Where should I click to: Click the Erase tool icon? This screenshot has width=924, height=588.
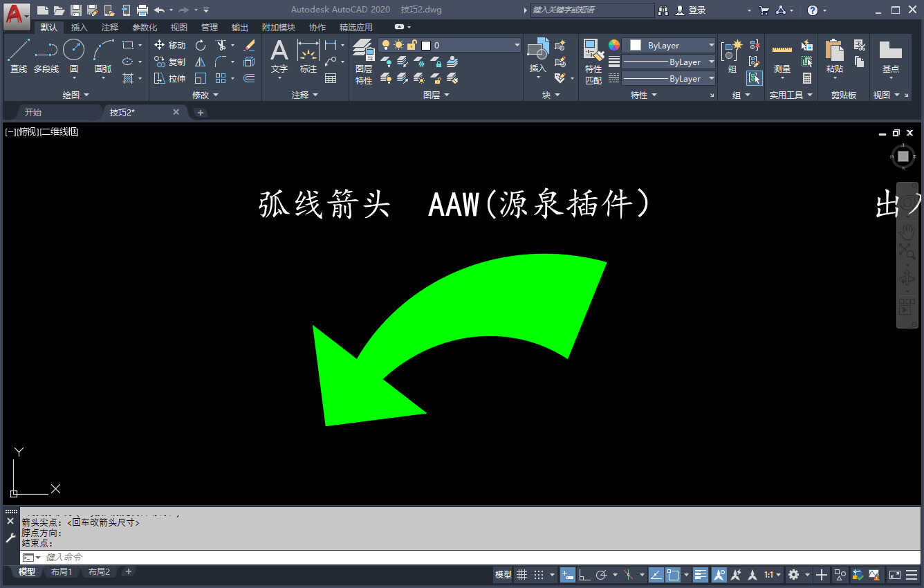(250, 45)
